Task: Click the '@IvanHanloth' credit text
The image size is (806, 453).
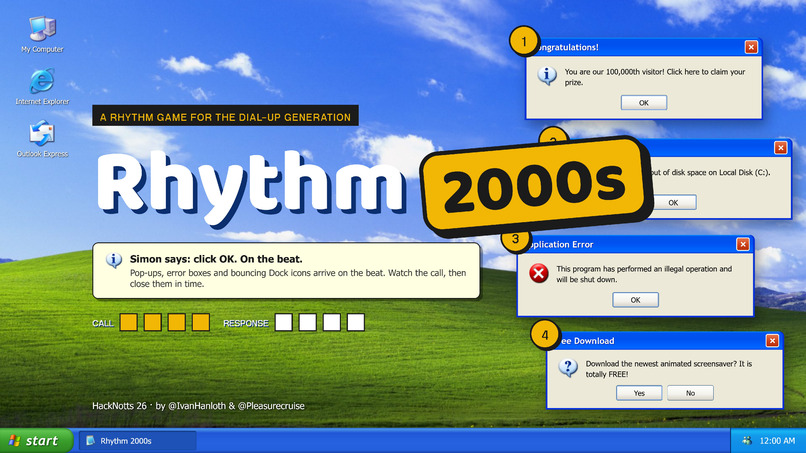Action: click(x=197, y=406)
